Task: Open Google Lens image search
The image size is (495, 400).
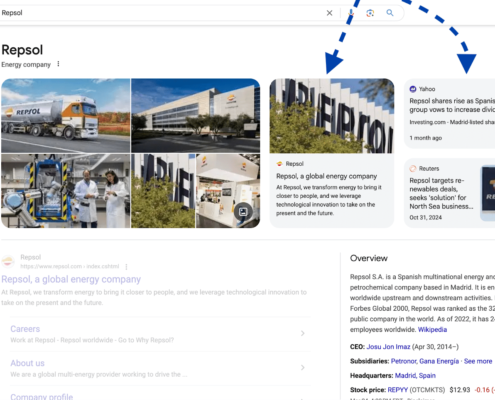Action: click(x=370, y=13)
